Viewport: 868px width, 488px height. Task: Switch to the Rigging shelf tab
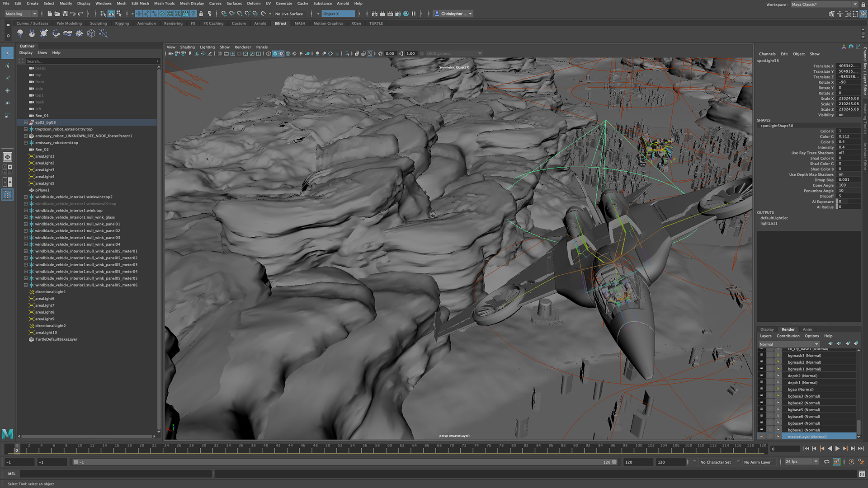tap(122, 23)
